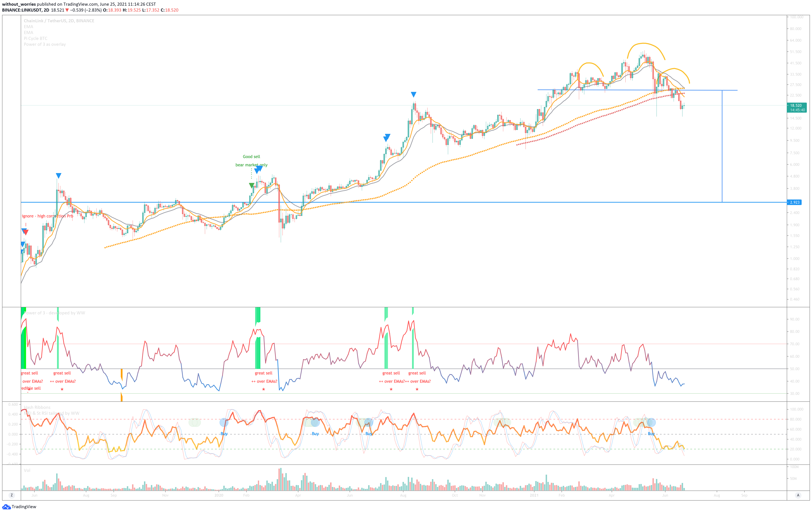The width and height of the screenshot is (812, 513).
Task: Click the 100M volume axis label
Action: (795, 467)
